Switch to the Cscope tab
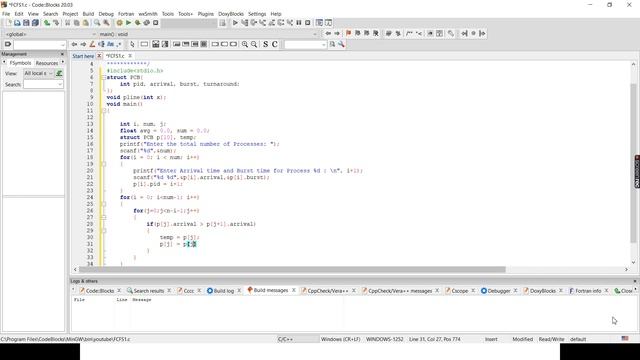The height and width of the screenshot is (360, 640). [459, 291]
